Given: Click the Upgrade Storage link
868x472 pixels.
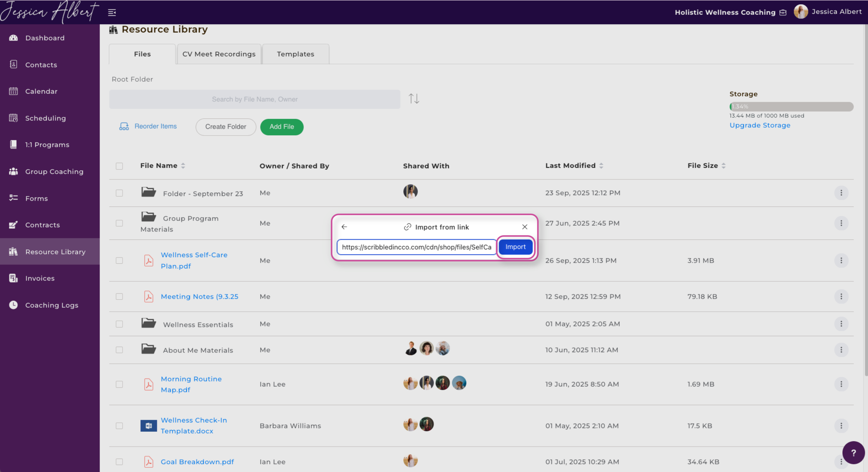Looking at the screenshot, I should (760, 125).
